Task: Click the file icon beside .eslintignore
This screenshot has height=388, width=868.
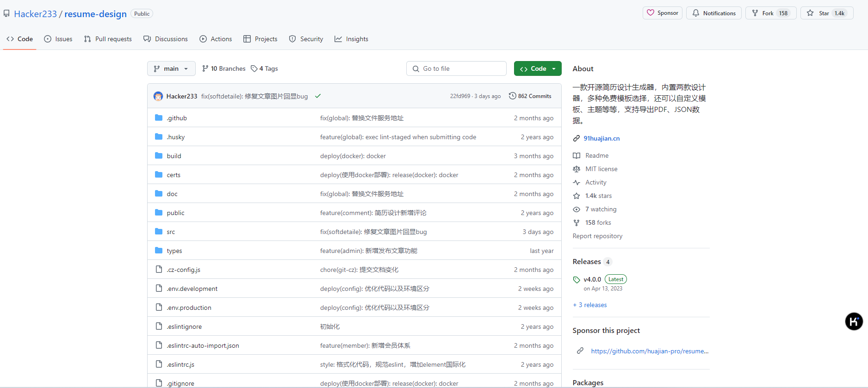Action: (x=159, y=326)
